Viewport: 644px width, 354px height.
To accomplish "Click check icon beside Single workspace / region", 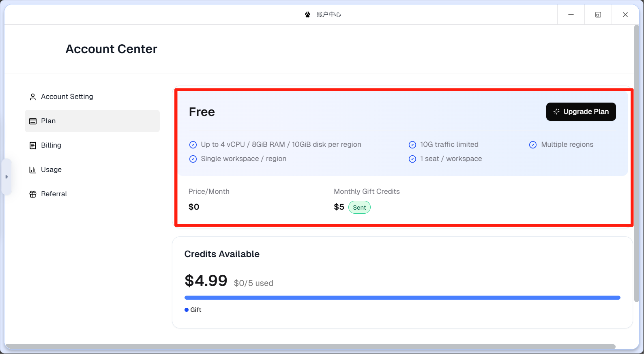I will tap(193, 159).
